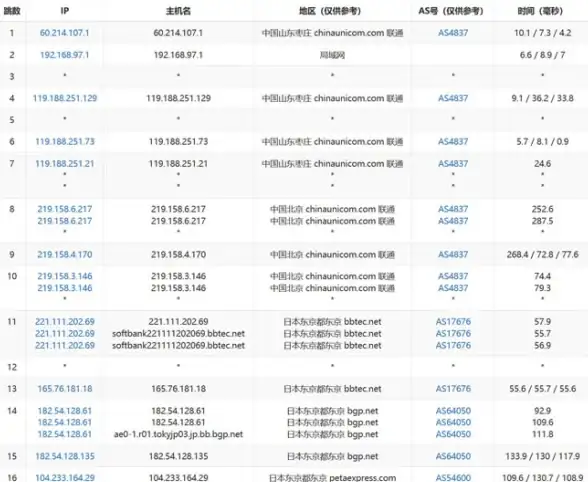Select hostname text ae0-1.r01.tokyjp03.jp.bb.bgp.net
This screenshot has width=588, height=482.
tap(178, 434)
